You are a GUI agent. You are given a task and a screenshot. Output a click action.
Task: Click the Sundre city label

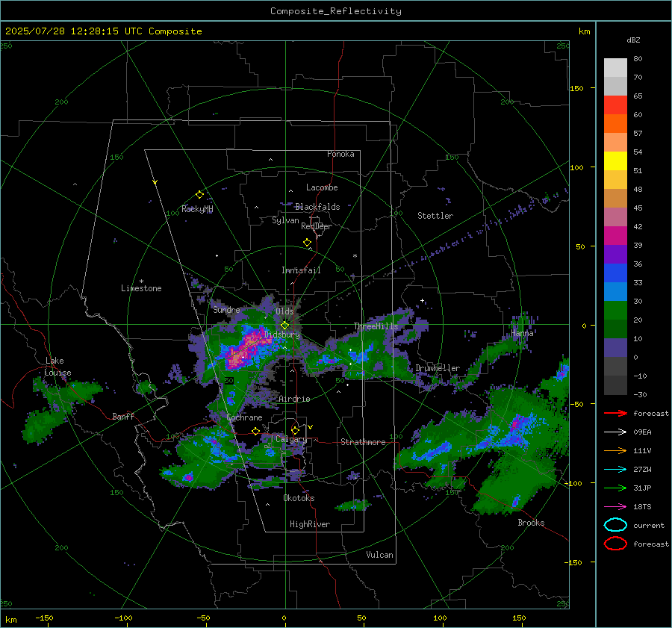(x=226, y=309)
